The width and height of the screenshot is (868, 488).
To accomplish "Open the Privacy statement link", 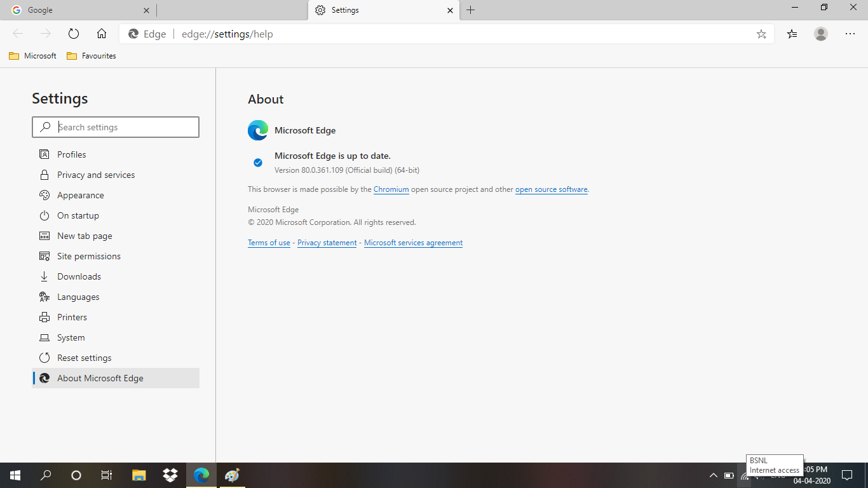I will point(327,243).
